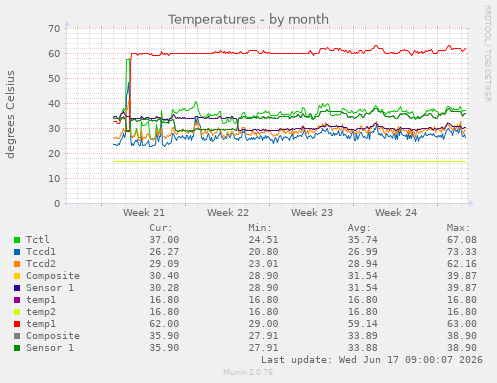Screen dimensions: 497x383
Task: Click the Max: column header
Action: pyautogui.click(x=458, y=228)
